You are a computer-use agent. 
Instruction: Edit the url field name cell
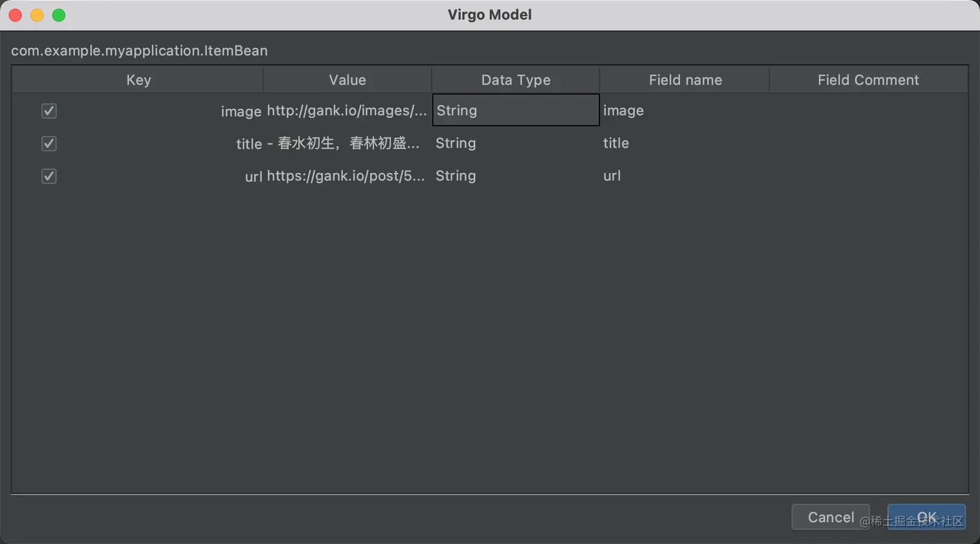coord(684,176)
